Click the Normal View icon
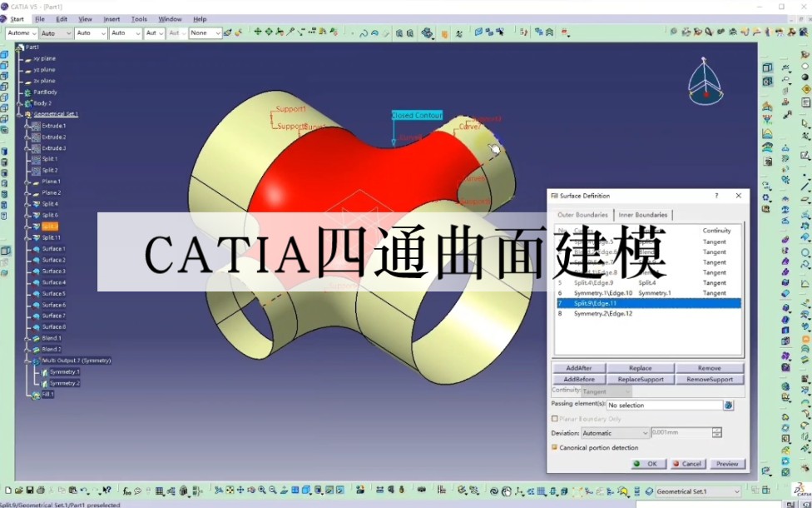 [x=284, y=491]
